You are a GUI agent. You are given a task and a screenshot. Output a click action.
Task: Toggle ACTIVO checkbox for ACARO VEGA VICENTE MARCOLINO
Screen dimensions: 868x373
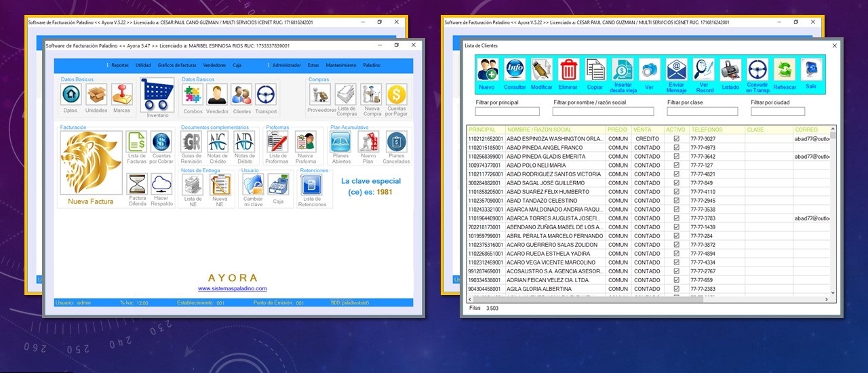676,262
